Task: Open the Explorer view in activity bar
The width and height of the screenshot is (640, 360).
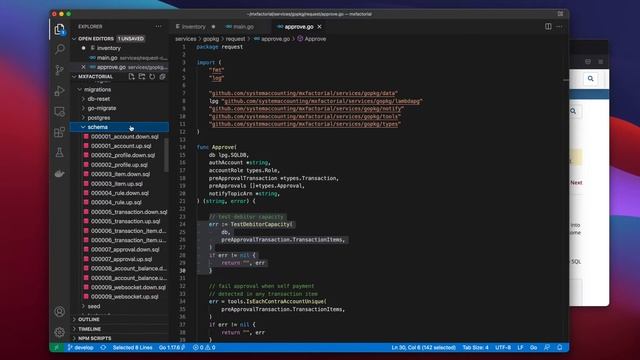Action: [x=60, y=29]
